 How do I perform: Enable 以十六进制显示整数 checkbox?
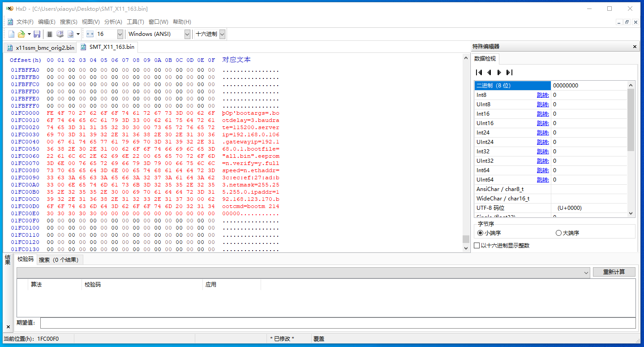point(477,246)
